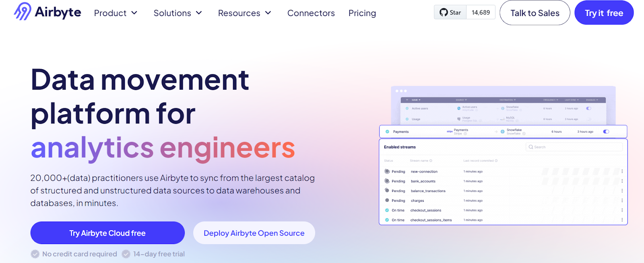Viewport: 644px width, 263px height.
Task: Click the green status check icon beside Payments
Action: pos(387,131)
